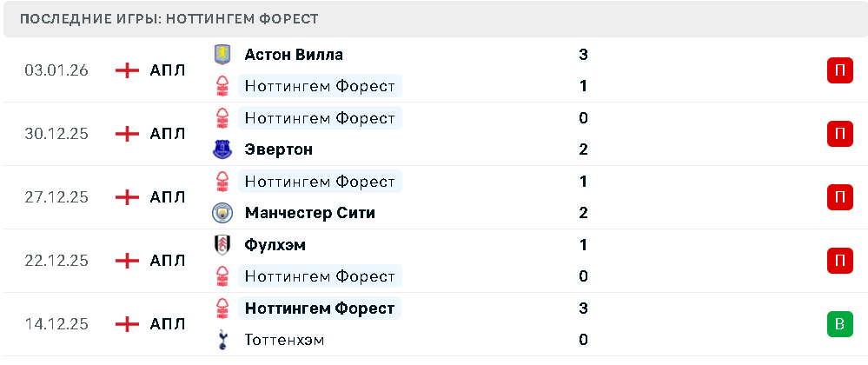Image resolution: width=868 pixels, height=365 pixels.
Task: Click Nottingham Forest crest in 03.01.26 match
Action: click(x=223, y=86)
